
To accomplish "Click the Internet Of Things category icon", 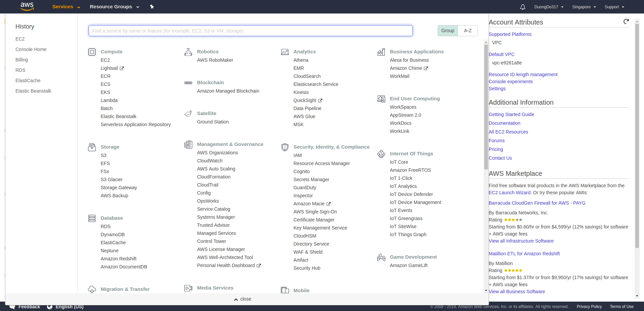I will click(381, 154).
